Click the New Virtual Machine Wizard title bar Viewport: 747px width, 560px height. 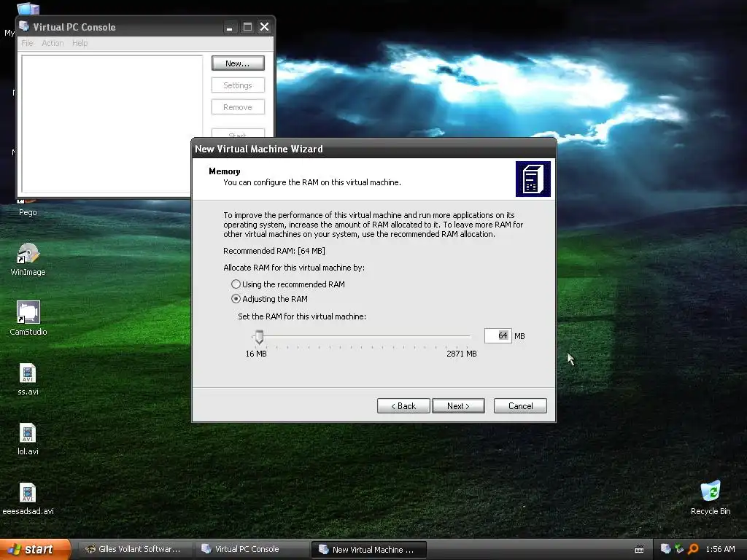[373, 149]
